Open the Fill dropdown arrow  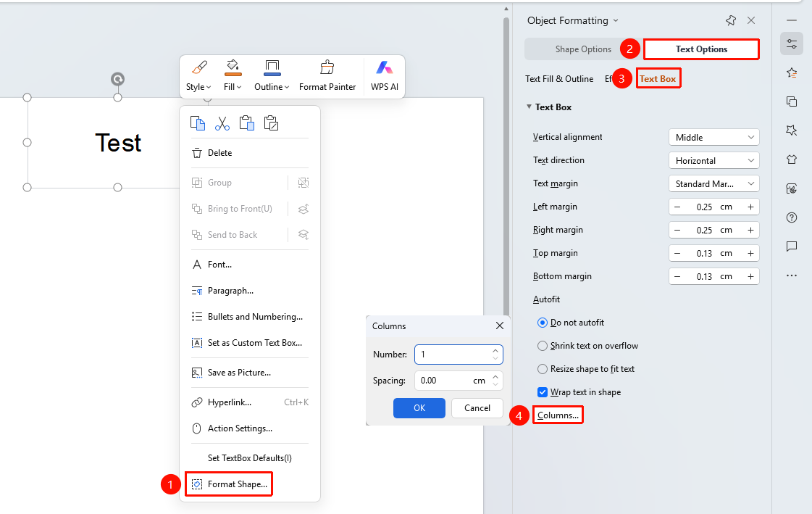pyautogui.click(x=239, y=87)
